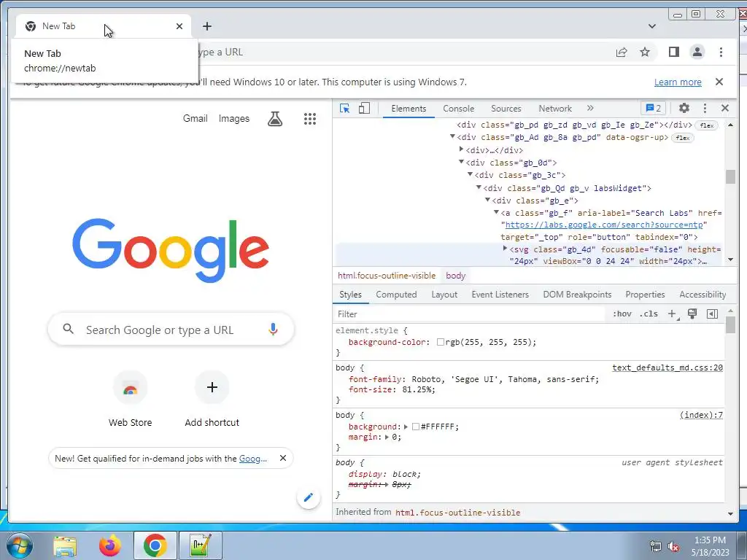
Task: Click the Styles Filter input field
Action: (469, 314)
